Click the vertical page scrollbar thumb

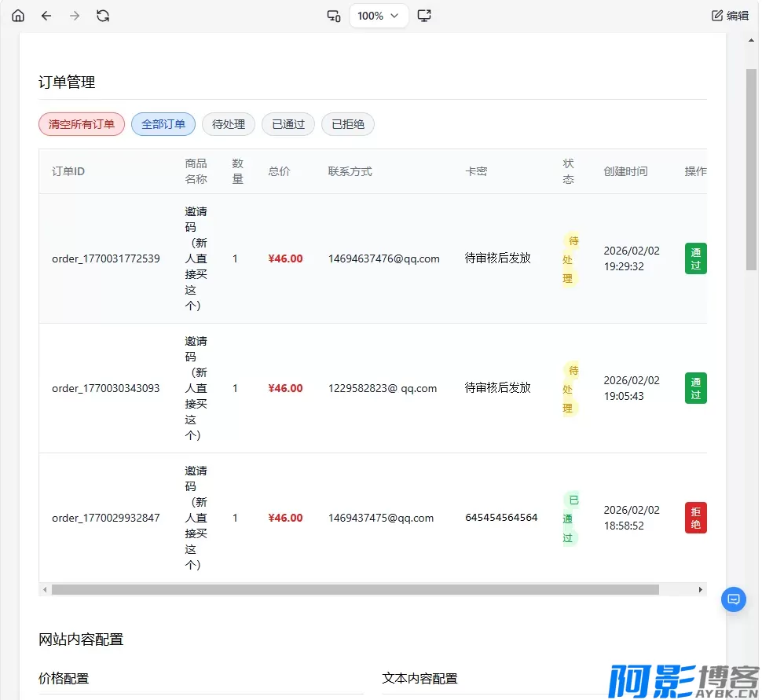point(751,169)
